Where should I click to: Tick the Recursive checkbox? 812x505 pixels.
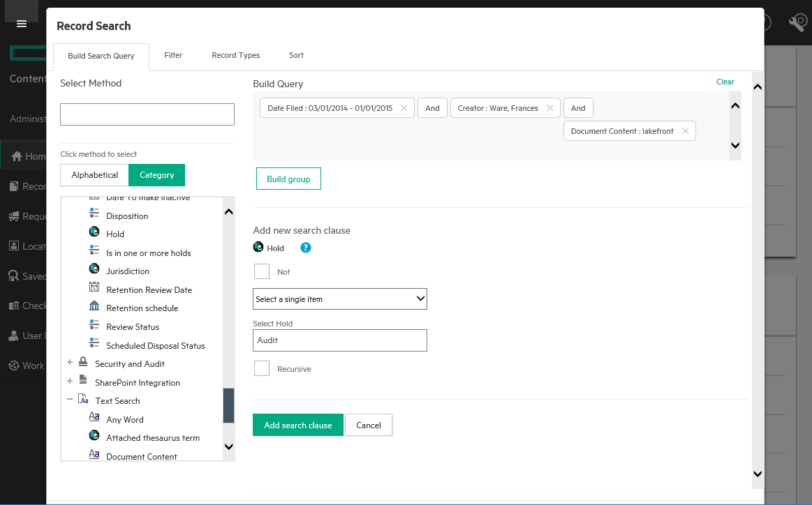point(262,368)
